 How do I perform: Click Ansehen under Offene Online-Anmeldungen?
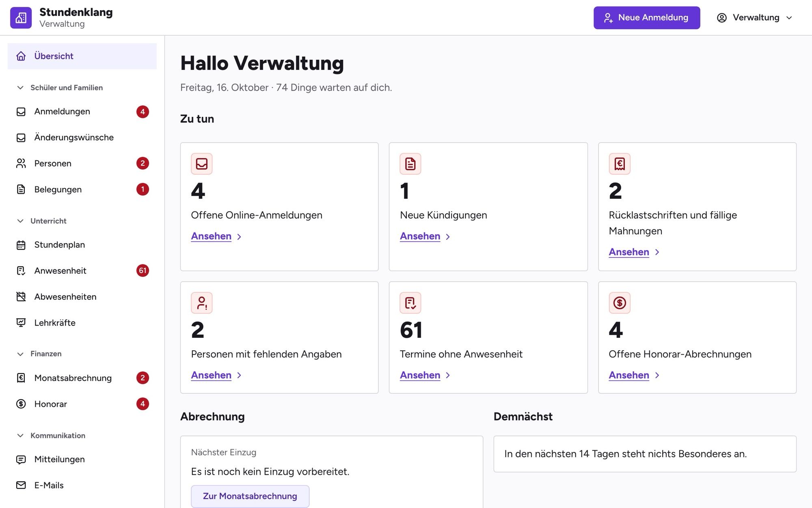coord(216,236)
